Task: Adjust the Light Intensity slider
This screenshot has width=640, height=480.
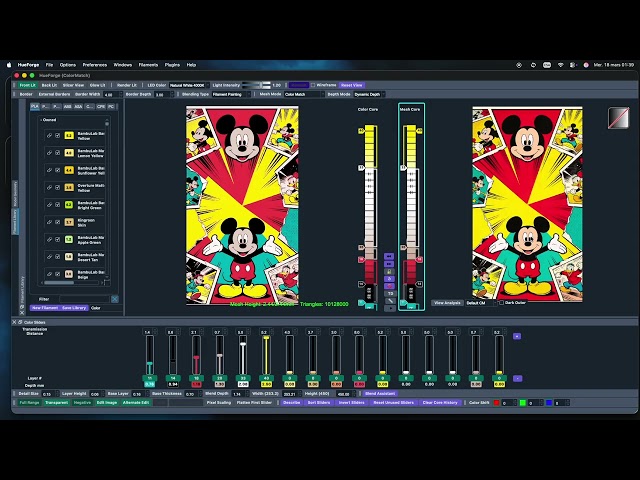Action: (x=256, y=85)
